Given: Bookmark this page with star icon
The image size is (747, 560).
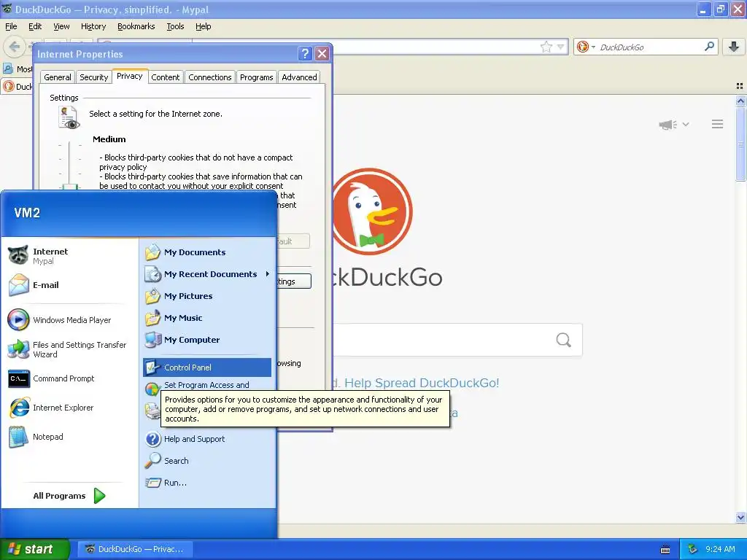Looking at the screenshot, I should coord(546,47).
